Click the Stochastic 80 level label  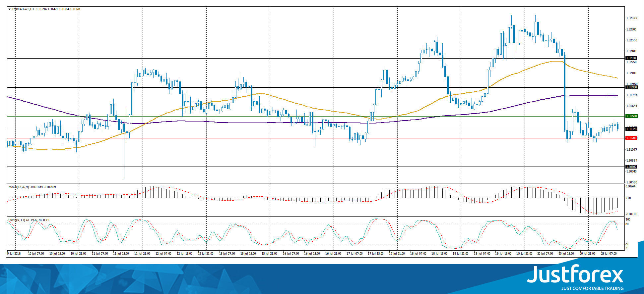(x=627, y=224)
